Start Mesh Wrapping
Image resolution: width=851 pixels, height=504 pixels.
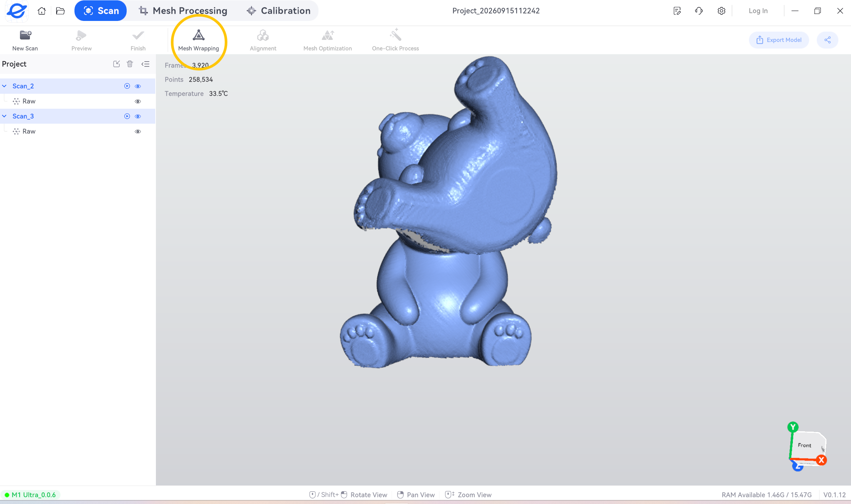pos(199,41)
